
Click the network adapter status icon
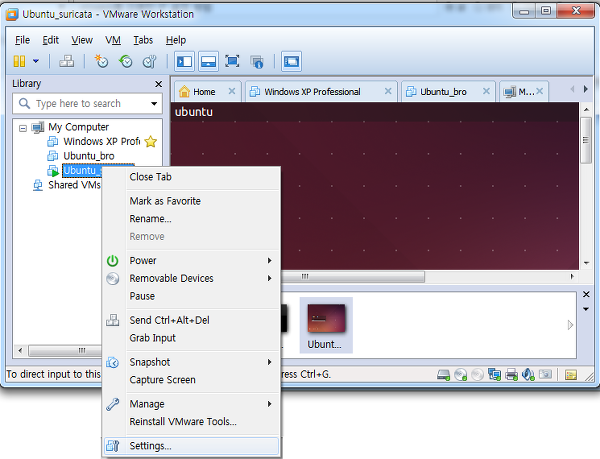[x=494, y=375]
